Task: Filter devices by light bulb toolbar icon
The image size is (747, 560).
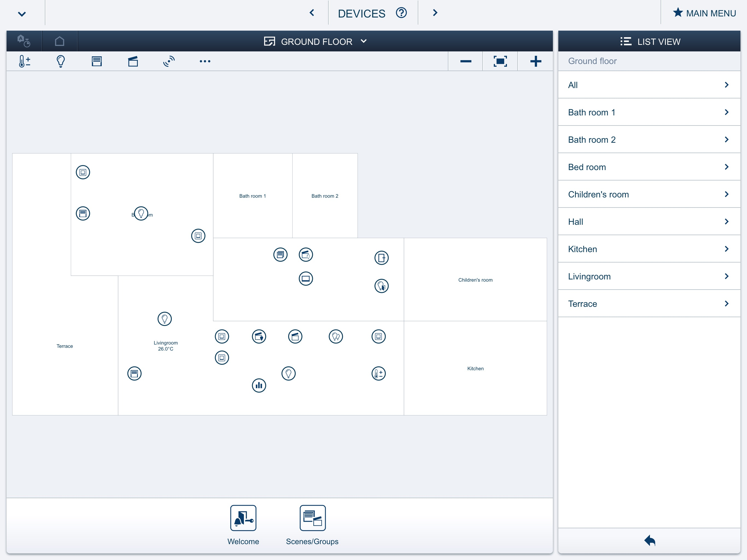Action: pos(60,61)
